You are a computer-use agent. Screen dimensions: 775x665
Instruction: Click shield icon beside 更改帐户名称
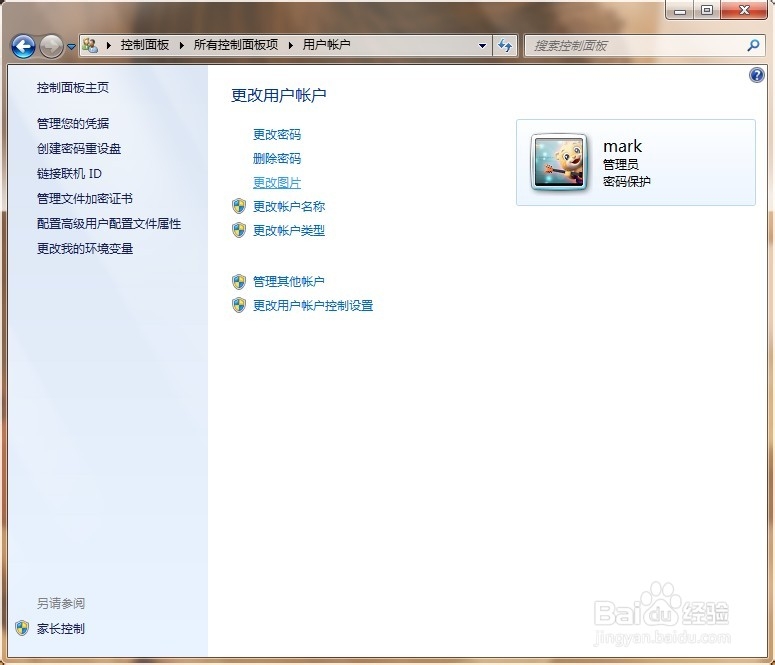click(x=239, y=206)
